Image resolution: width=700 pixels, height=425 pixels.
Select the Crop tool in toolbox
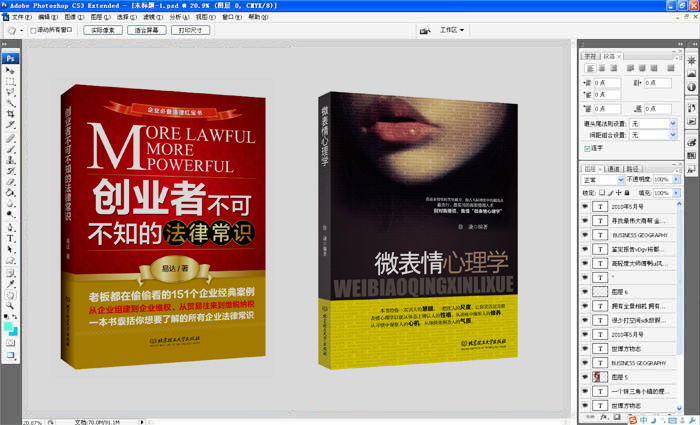[11, 113]
